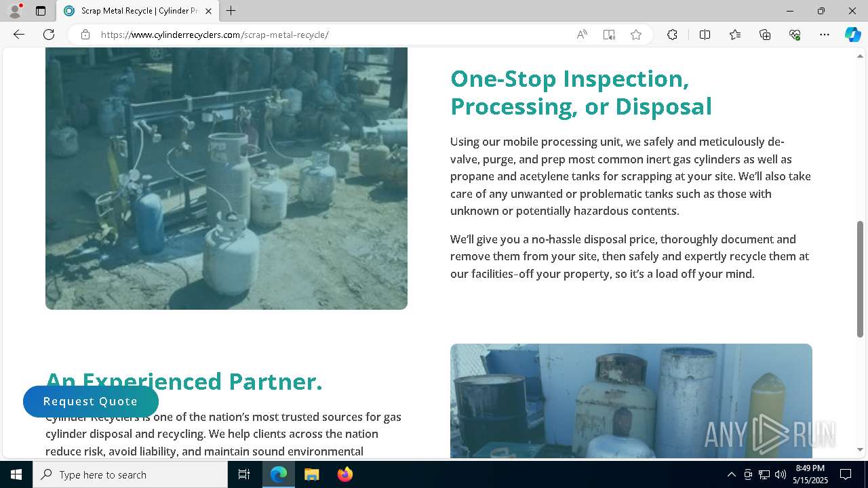The width and height of the screenshot is (868, 488).
Task: Open clock showing 8:49 PM
Action: coord(810,474)
